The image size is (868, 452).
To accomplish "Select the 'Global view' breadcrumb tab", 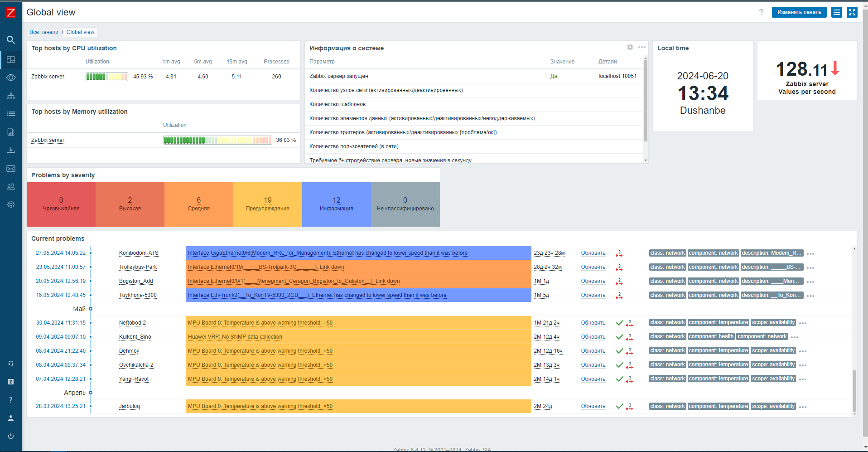I will 80,32.
